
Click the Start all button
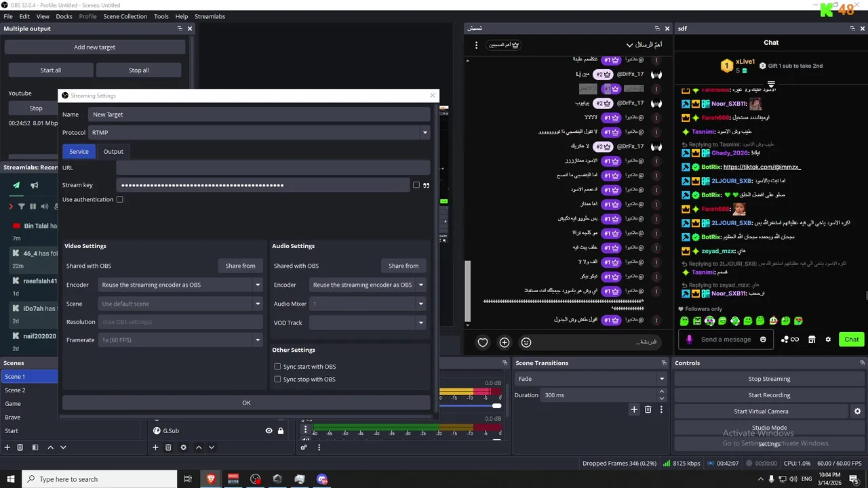click(x=51, y=70)
